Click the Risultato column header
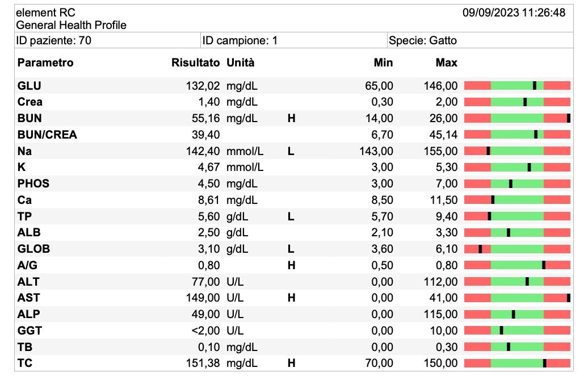Screen dimensions: 588x376 point(195,62)
